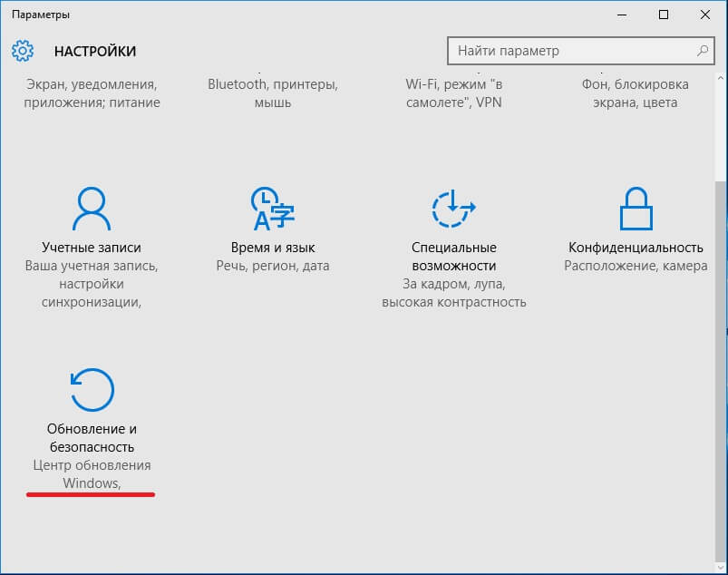
Task: Open the Time and language clock icon
Action: point(273,211)
